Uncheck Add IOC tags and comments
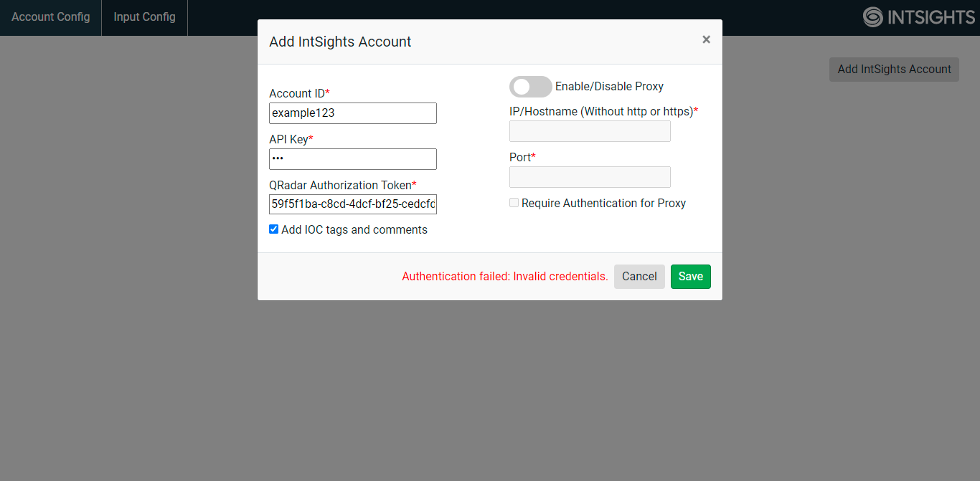Image resolution: width=980 pixels, height=481 pixels. coord(273,229)
